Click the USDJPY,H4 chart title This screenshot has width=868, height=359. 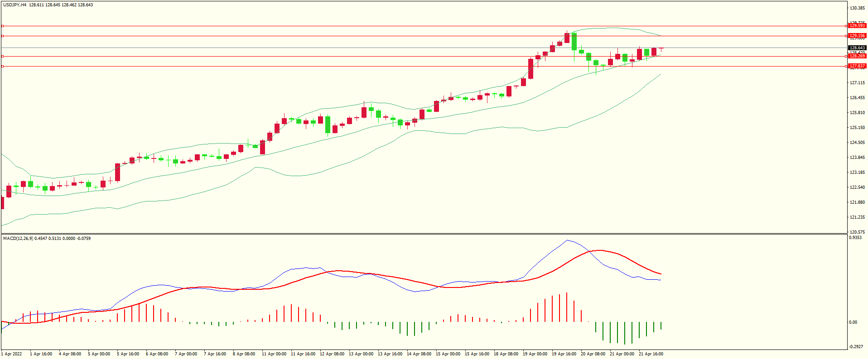click(x=14, y=5)
